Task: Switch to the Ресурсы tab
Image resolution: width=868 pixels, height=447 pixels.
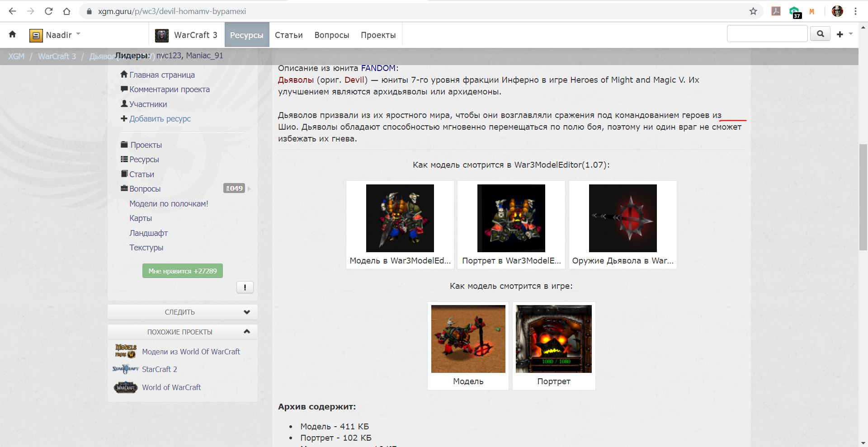Action: (247, 35)
